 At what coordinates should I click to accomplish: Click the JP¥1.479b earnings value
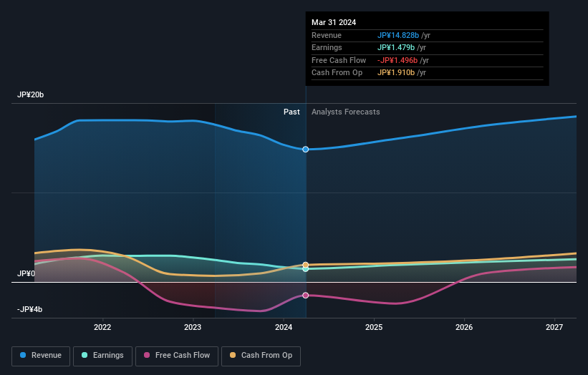(396, 47)
